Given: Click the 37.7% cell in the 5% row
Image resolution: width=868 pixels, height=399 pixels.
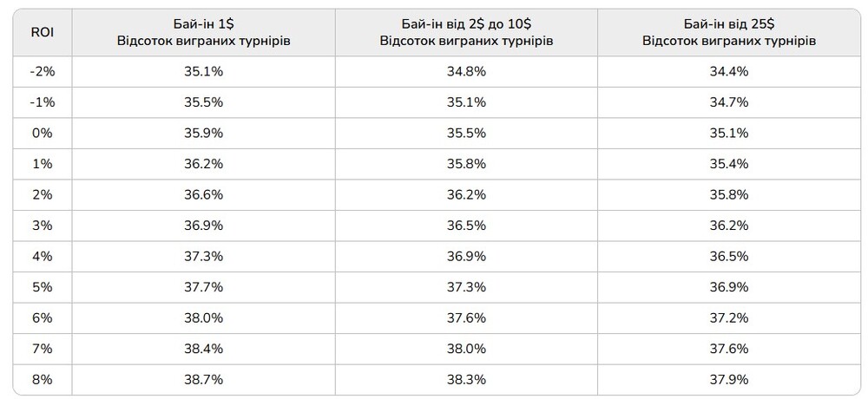Looking at the screenshot, I should pos(204,287).
